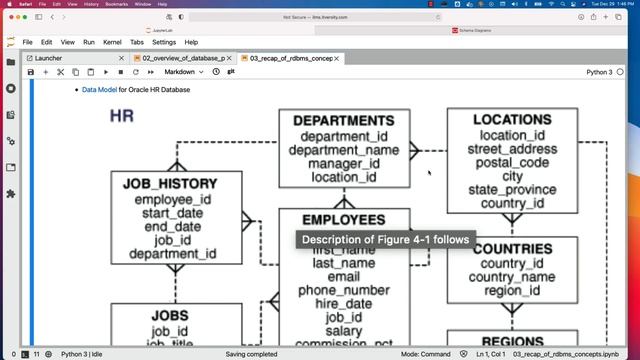Image resolution: width=640 pixels, height=360 pixels.
Task: Click the LOCATIONS entity box
Action: (512, 160)
